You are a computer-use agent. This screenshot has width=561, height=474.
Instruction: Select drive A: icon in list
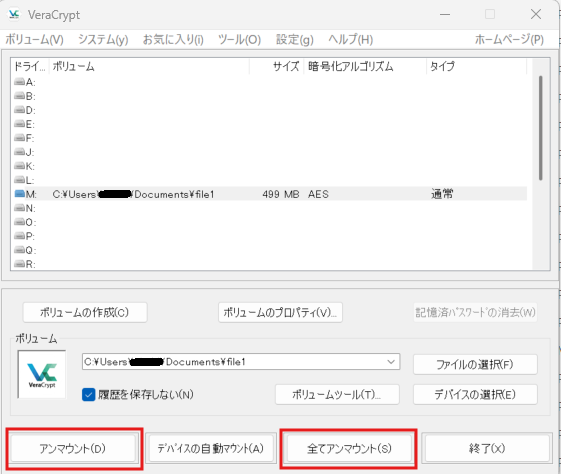(20, 82)
